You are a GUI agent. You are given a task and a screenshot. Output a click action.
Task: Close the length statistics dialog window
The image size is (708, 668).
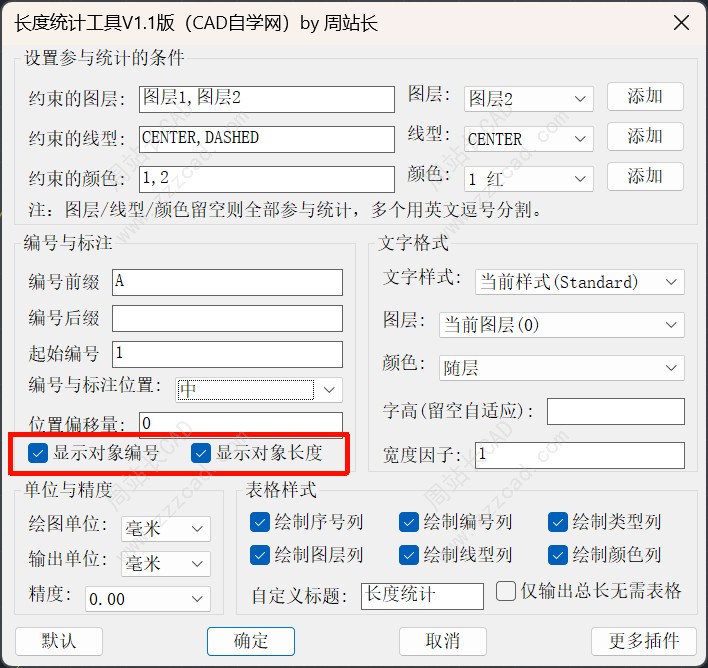click(681, 22)
